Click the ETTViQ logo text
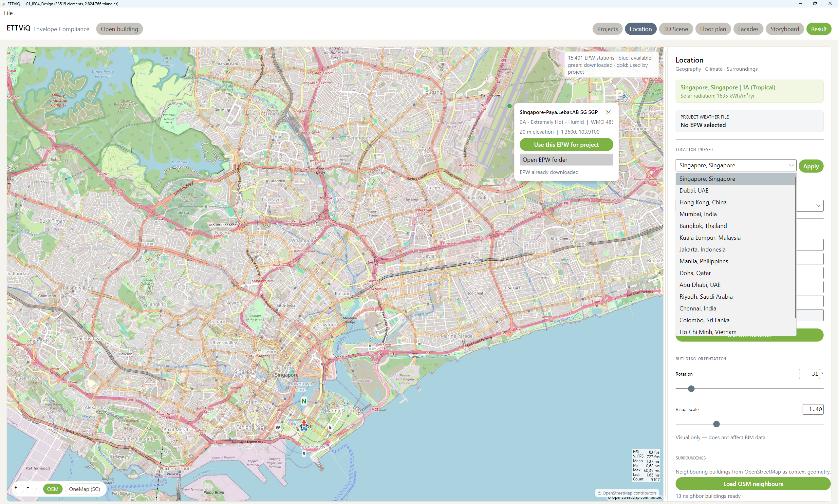Screen dimensions: 838x504 click(x=19, y=28)
